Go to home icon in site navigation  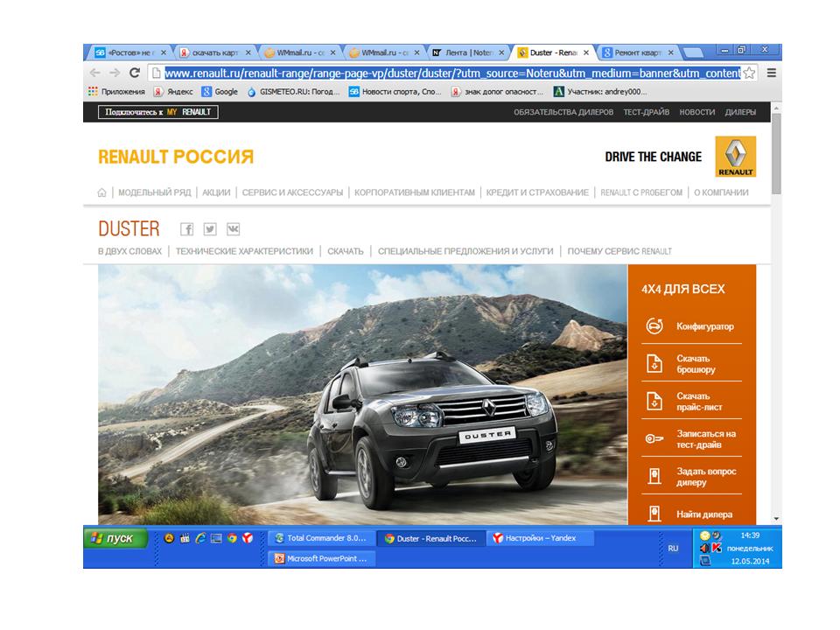point(101,192)
